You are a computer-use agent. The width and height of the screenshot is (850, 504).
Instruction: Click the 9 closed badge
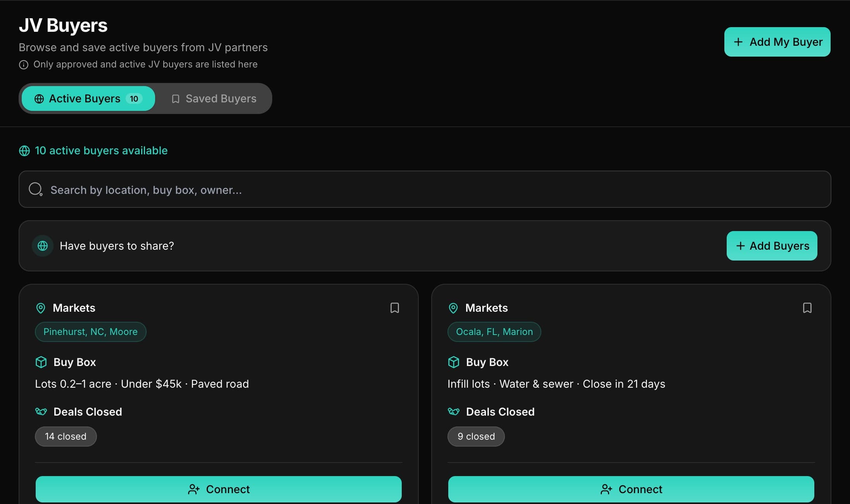(476, 437)
